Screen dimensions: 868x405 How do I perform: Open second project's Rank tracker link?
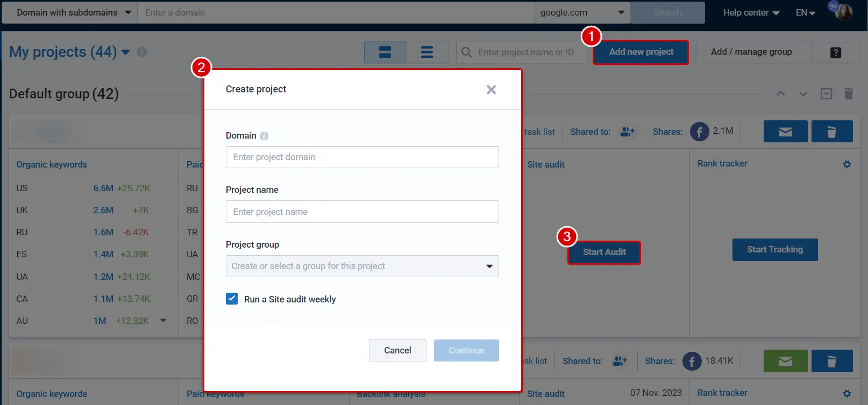tap(722, 393)
